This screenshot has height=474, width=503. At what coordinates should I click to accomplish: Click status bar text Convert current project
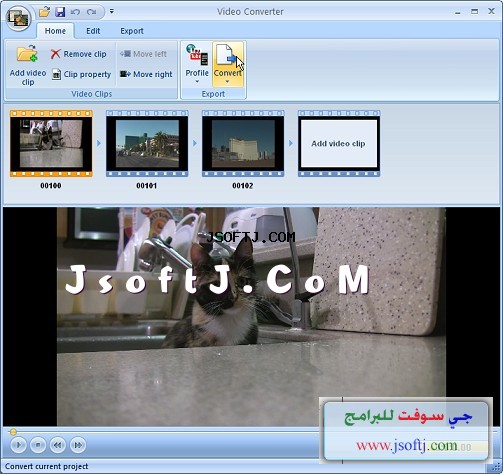tap(47, 466)
